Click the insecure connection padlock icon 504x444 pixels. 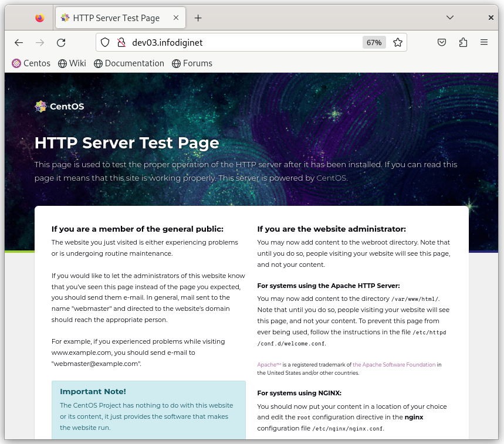(x=121, y=42)
